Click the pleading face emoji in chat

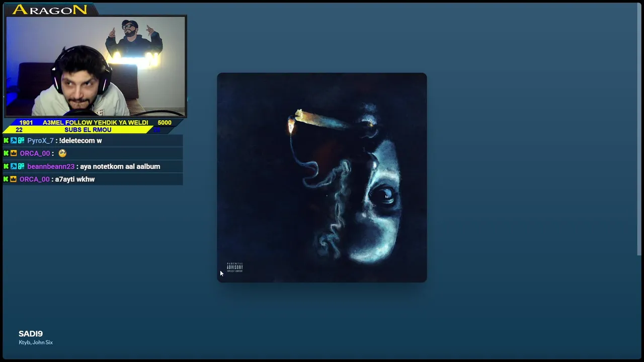point(62,153)
